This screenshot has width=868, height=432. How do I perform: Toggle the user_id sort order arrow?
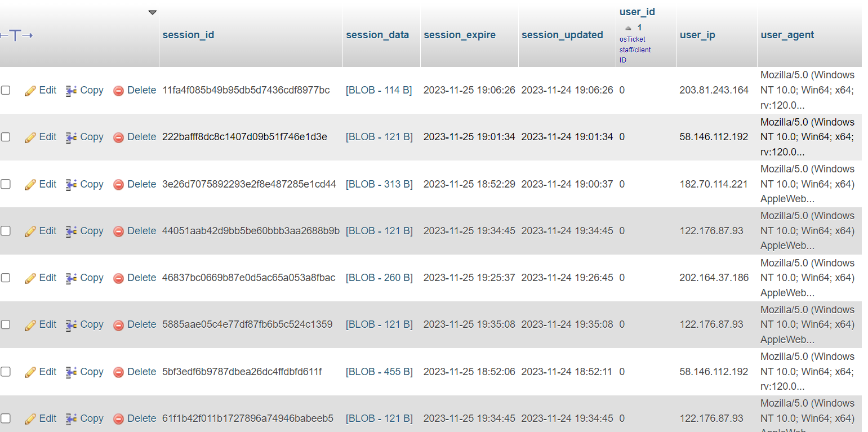click(x=629, y=28)
